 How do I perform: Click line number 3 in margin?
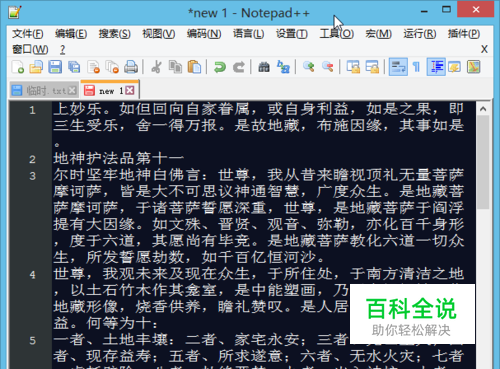pyautogui.click(x=32, y=176)
